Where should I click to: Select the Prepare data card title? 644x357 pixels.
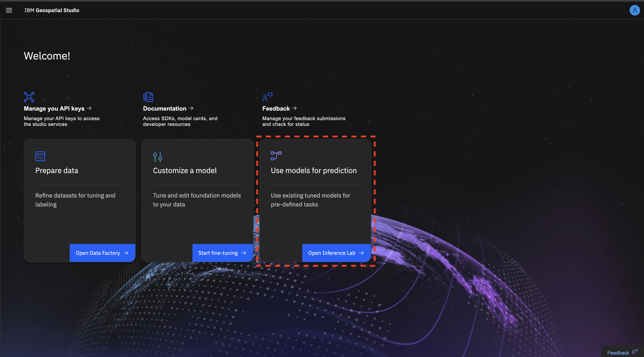tap(57, 171)
